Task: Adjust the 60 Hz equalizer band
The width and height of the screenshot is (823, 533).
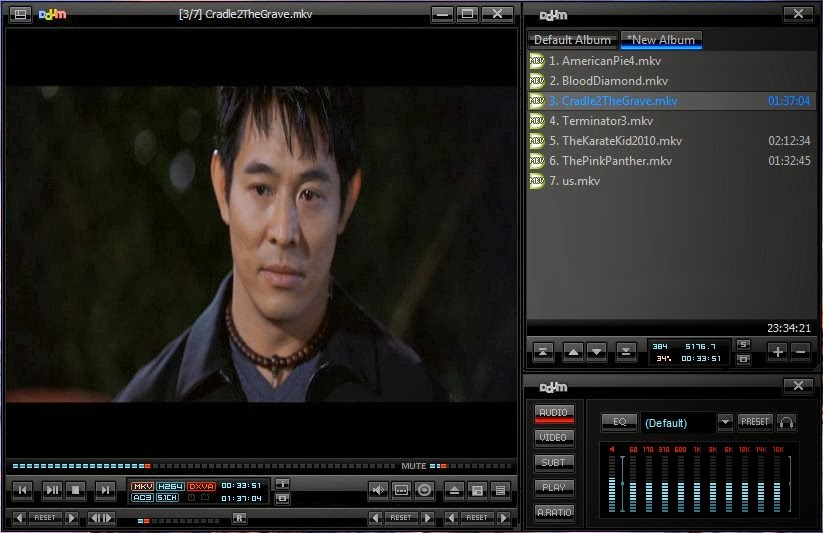Action: click(x=633, y=483)
